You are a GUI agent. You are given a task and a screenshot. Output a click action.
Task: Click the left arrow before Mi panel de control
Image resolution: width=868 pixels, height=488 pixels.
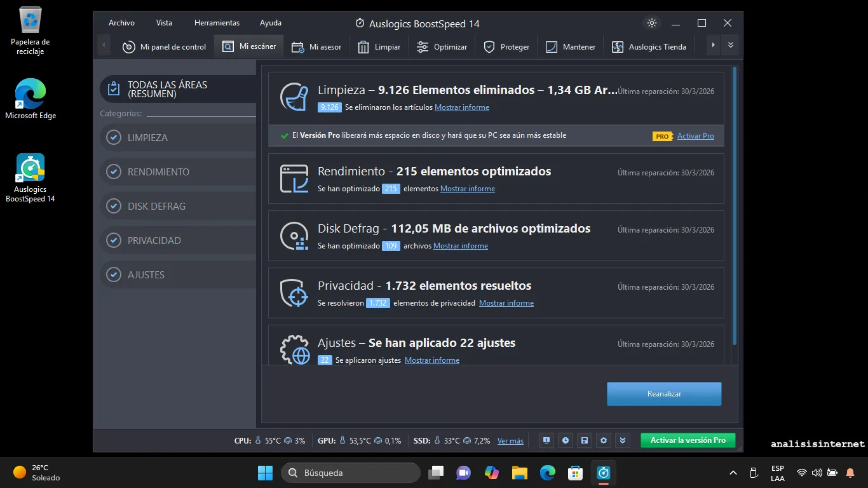pos(104,46)
